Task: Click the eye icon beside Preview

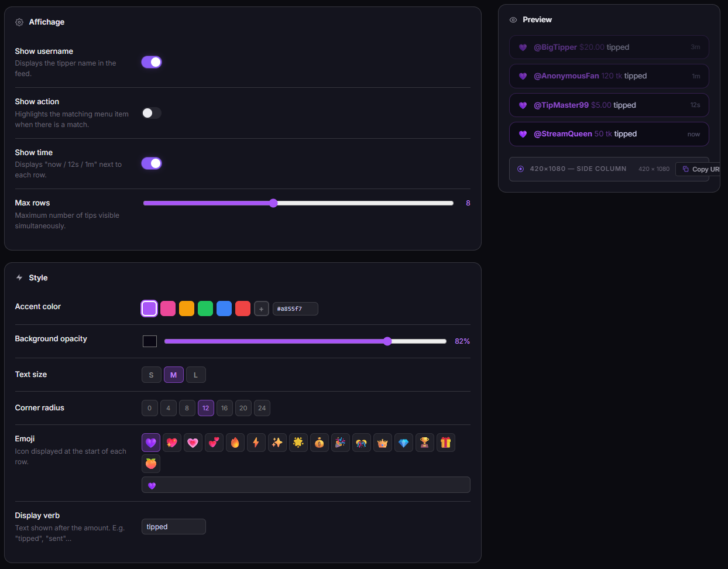Action: pos(513,20)
